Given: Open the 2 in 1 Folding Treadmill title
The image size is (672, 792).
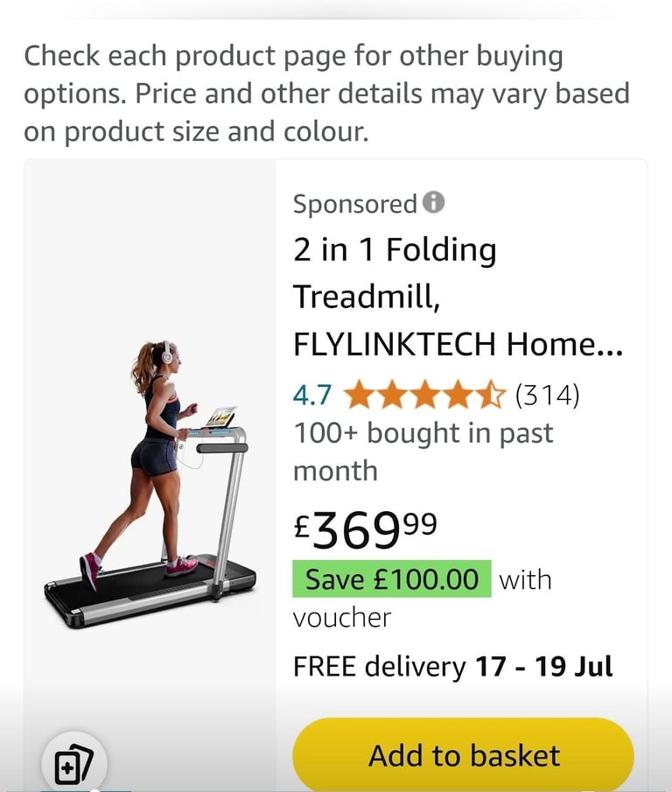Looking at the screenshot, I should 458,297.
